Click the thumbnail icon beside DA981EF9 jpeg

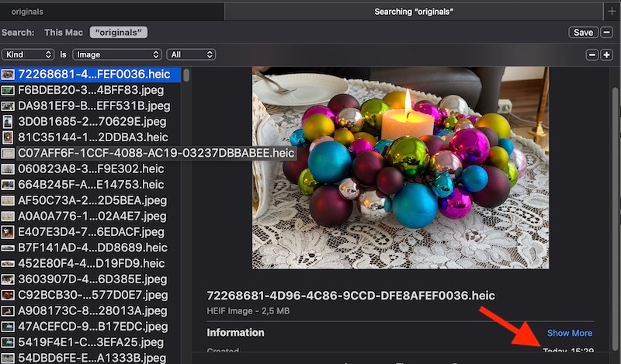point(8,106)
